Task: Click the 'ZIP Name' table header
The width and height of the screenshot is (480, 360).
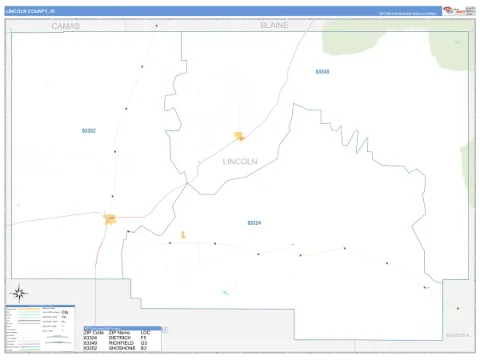Action: coord(119,333)
